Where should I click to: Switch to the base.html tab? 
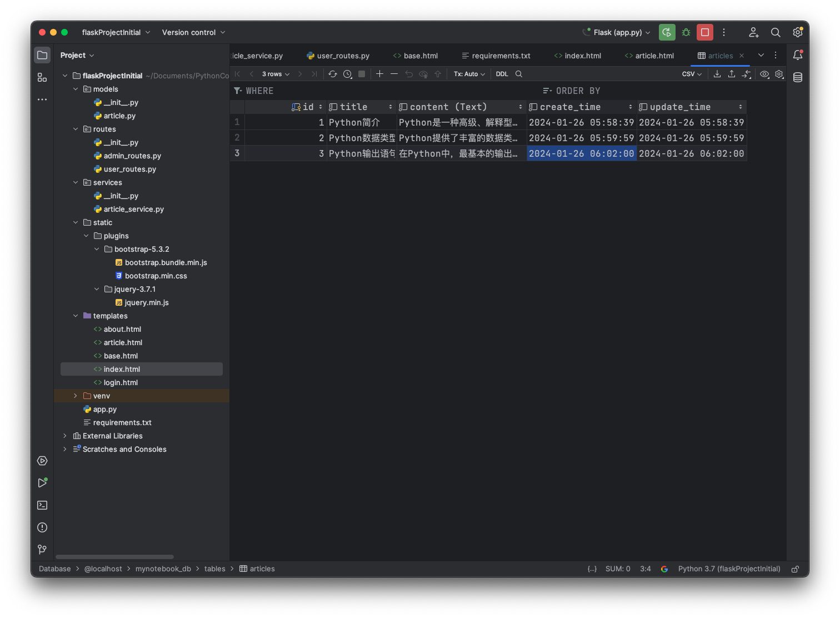tap(415, 56)
